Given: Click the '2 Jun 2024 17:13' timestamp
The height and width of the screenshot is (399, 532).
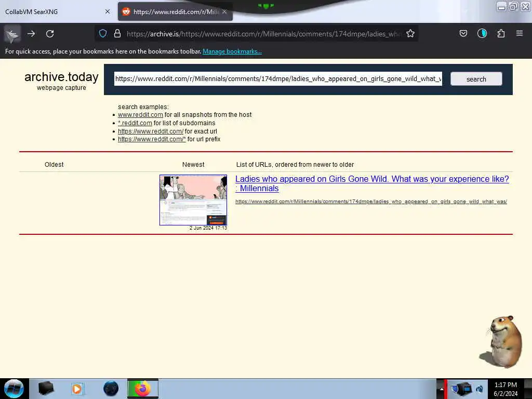Looking at the screenshot, I should [x=208, y=228].
